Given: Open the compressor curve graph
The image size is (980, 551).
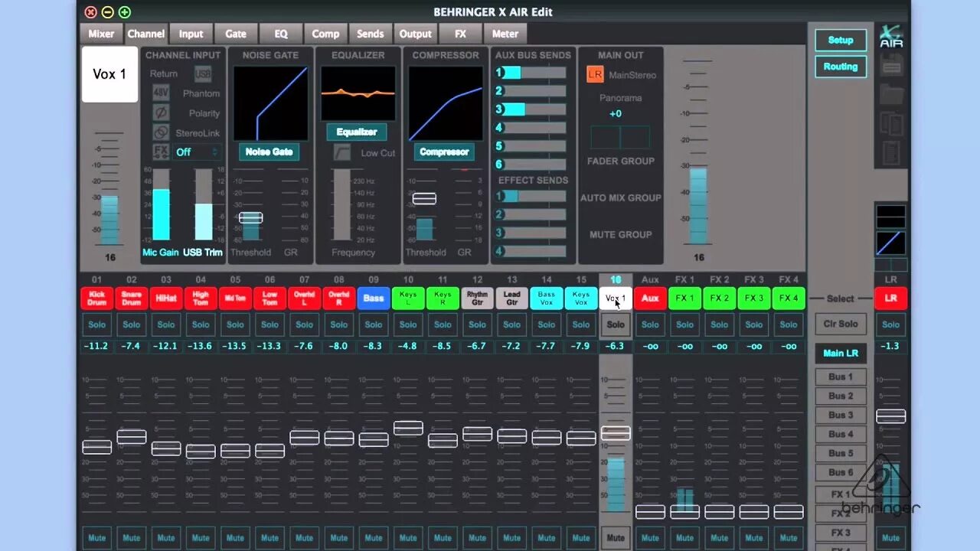Looking at the screenshot, I should (x=445, y=103).
